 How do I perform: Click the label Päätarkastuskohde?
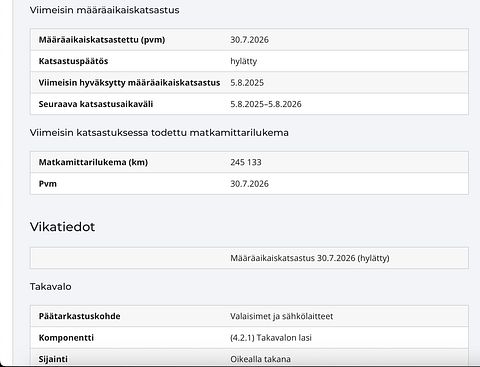79,316
